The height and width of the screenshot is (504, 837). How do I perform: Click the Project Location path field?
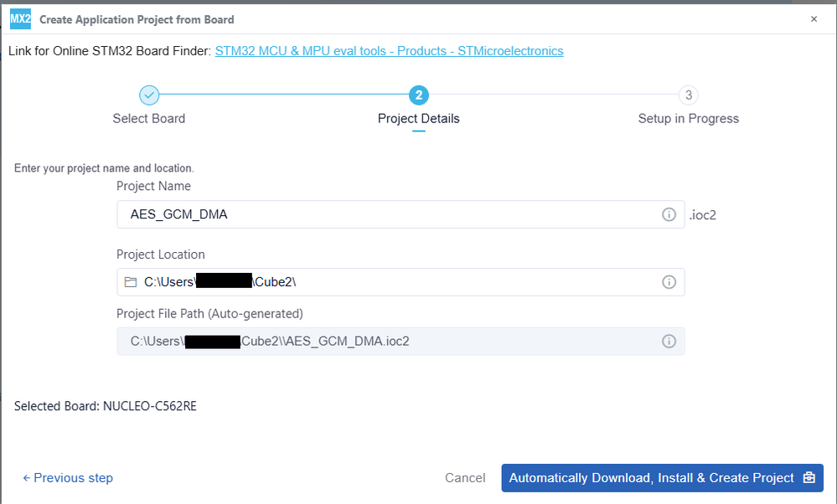tap(400, 282)
